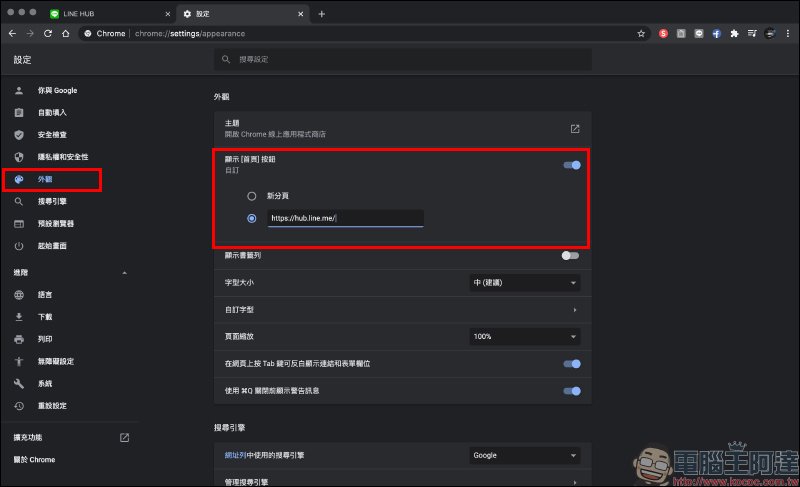The image size is (800, 487).
Task: Click the browser forward arrow
Action: pyautogui.click(x=30, y=33)
